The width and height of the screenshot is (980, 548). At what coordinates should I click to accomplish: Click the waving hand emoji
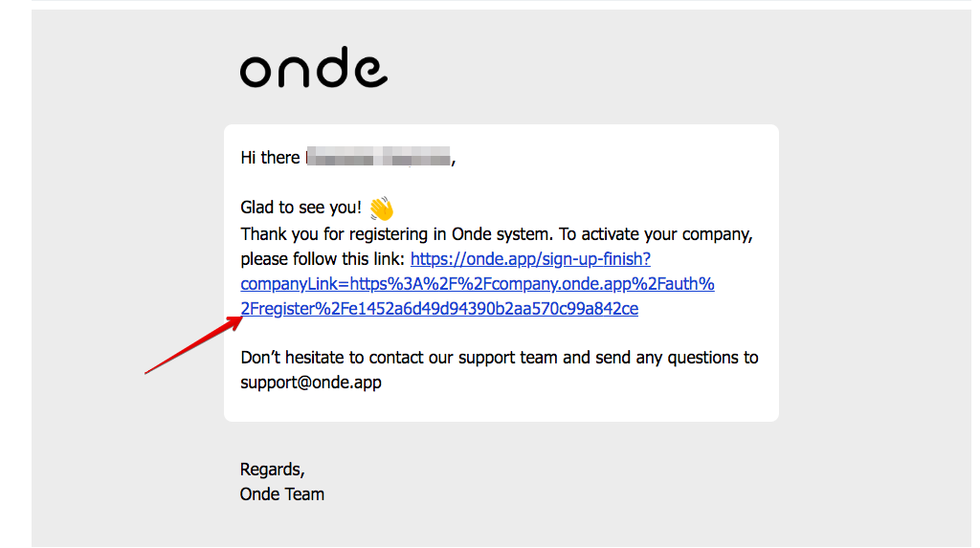(381, 208)
